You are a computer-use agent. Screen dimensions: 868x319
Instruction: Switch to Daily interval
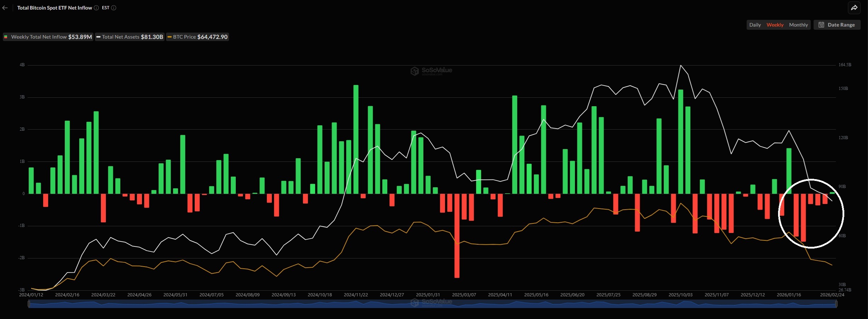coord(755,25)
